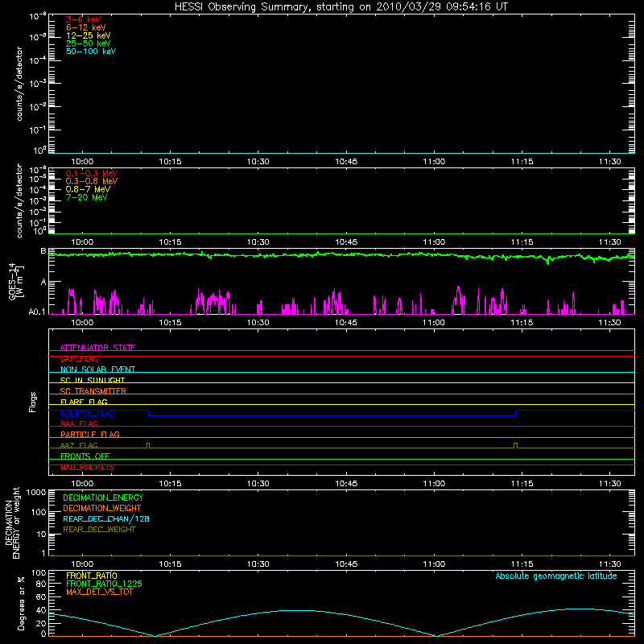Viewport: 644px width, 644px height.
Task: Click the PARTICLE_FLAG label
Action: [90, 435]
